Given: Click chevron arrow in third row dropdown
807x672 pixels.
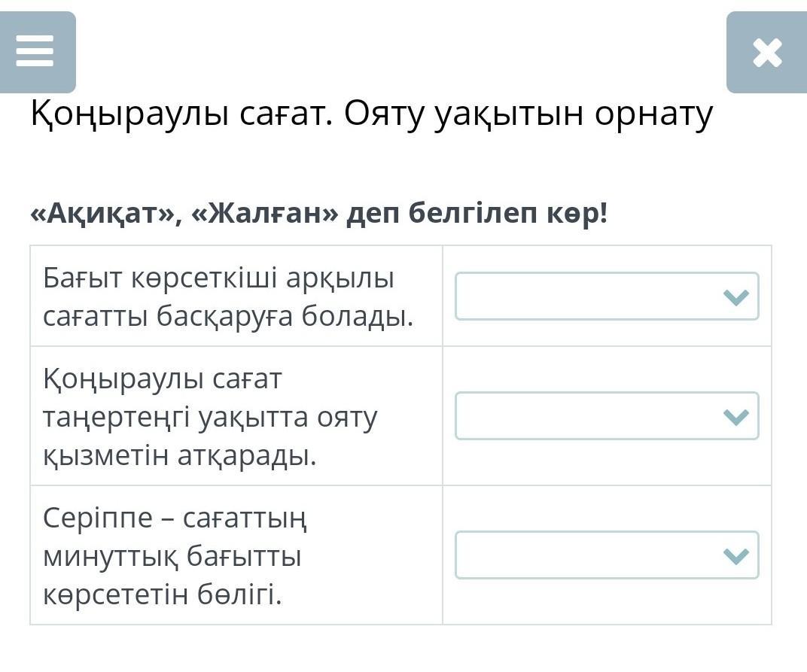Looking at the screenshot, I should pos(735,556).
